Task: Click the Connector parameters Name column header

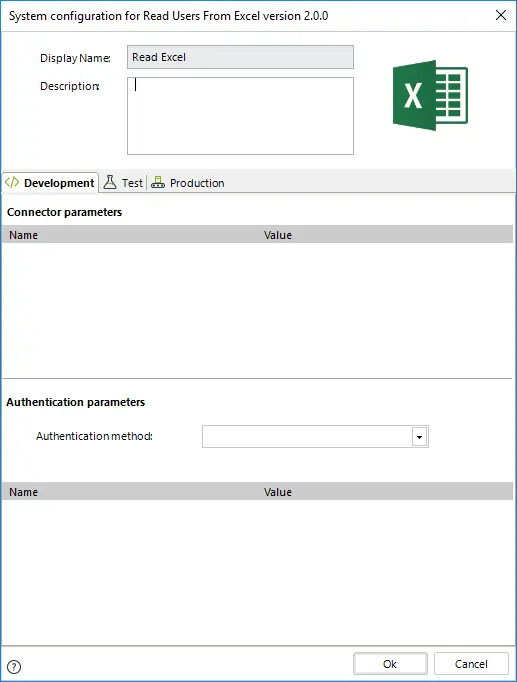Action: click(x=23, y=235)
